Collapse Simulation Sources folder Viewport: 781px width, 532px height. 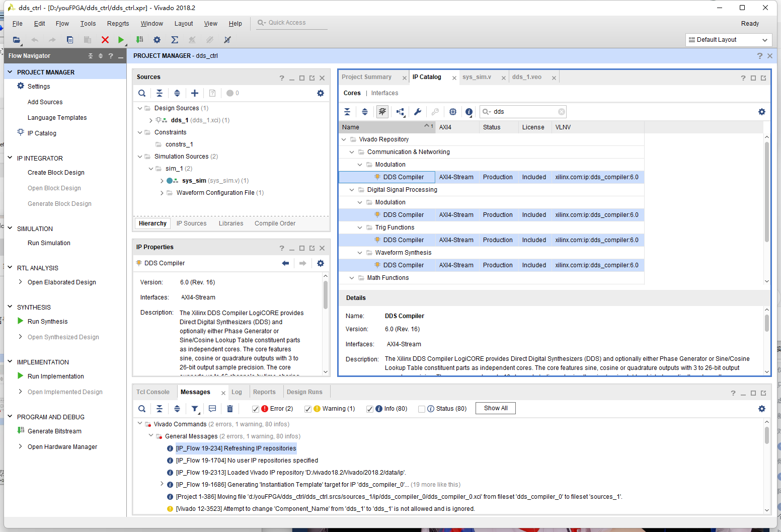[x=140, y=157]
